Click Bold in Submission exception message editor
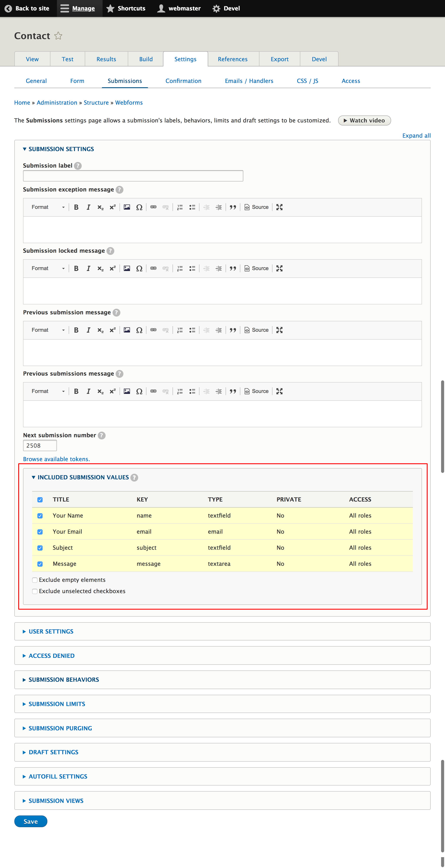 point(76,207)
